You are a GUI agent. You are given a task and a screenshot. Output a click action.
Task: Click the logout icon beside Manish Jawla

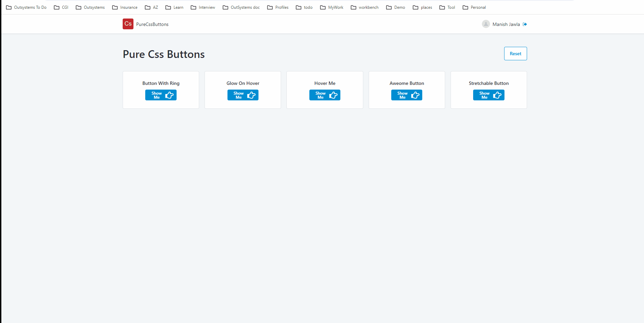pyautogui.click(x=525, y=24)
